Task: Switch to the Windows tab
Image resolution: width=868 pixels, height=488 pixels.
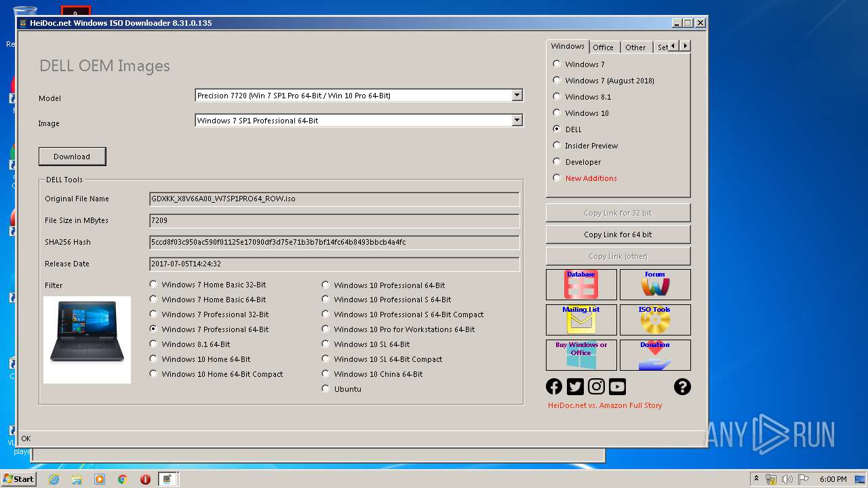Action: (x=568, y=46)
